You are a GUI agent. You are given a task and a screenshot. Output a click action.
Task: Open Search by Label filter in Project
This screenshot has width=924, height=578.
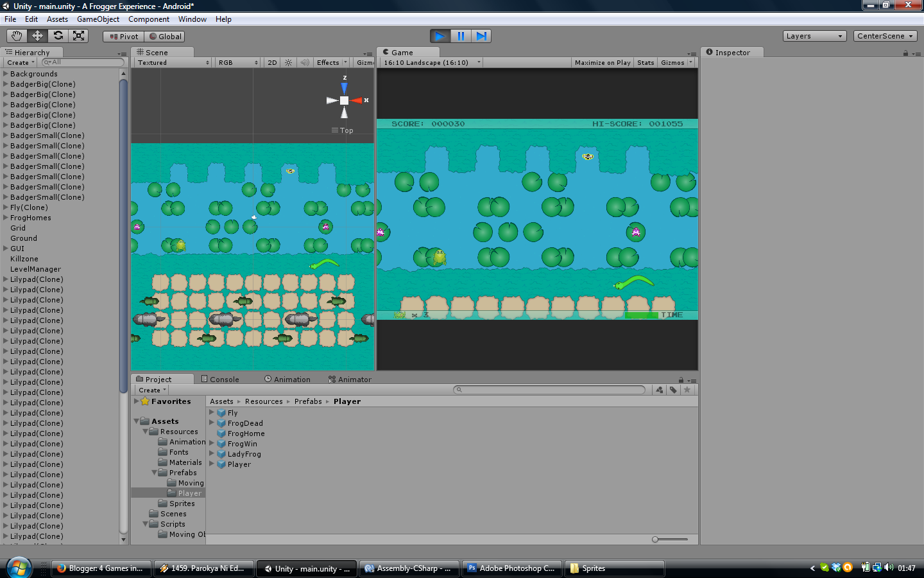(673, 390)
